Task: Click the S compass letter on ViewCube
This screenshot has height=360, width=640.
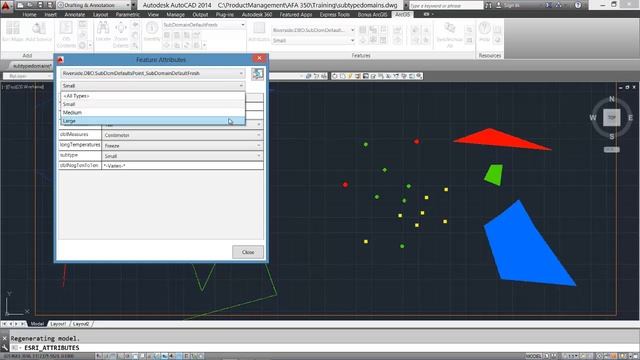Action: point(611,136)
